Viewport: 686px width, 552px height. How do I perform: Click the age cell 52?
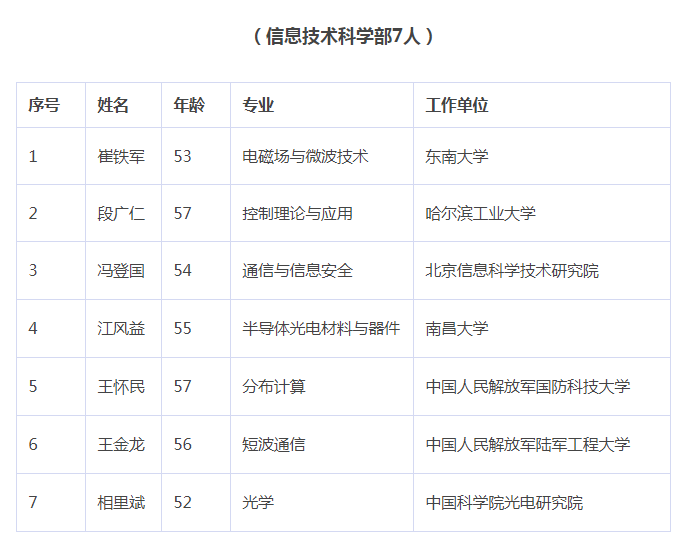click(182, 503)
